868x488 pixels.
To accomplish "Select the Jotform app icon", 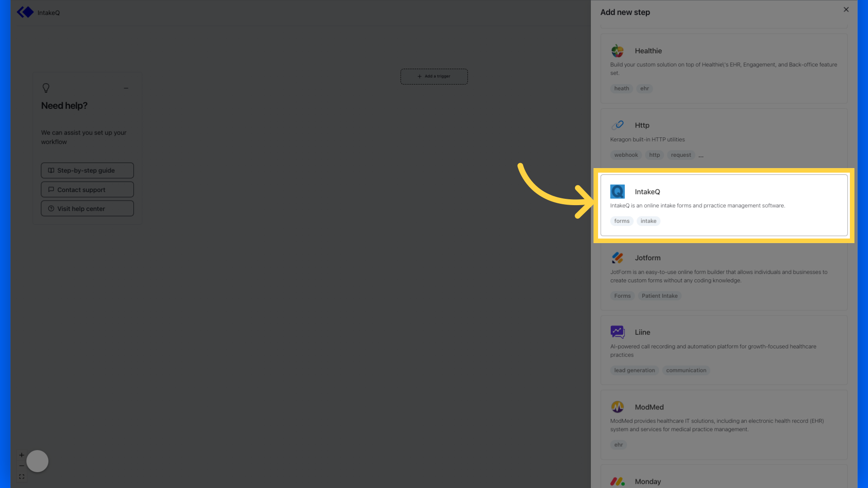I will (x=618, y=258).
